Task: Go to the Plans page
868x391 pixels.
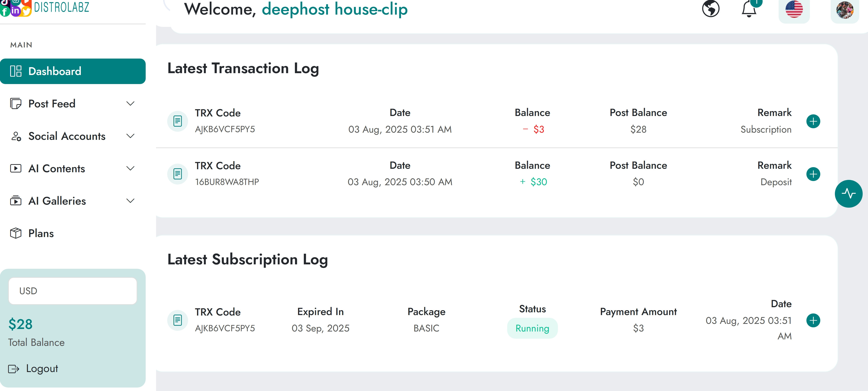Action: [x=41, y=233]
